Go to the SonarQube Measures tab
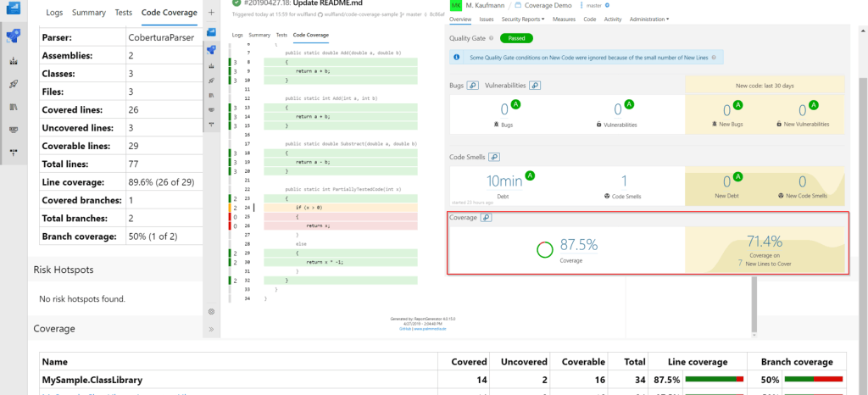868x395 pixels. click(564, 19)
